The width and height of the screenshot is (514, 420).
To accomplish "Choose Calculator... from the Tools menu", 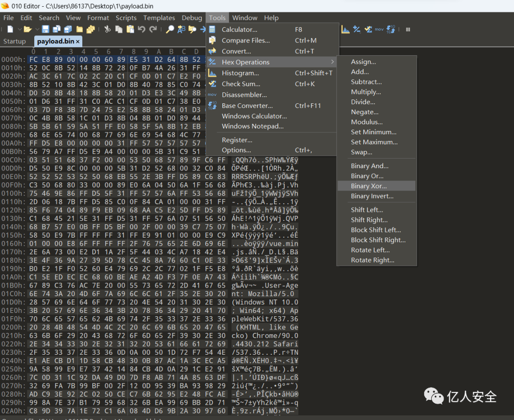I will (272, 30).
